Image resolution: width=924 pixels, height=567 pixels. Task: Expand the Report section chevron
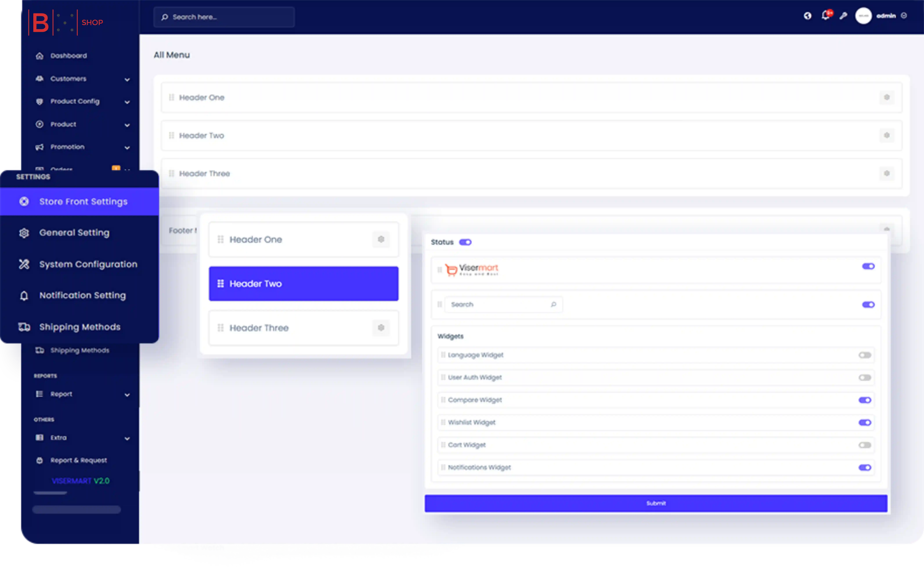(x=127, y=395)
